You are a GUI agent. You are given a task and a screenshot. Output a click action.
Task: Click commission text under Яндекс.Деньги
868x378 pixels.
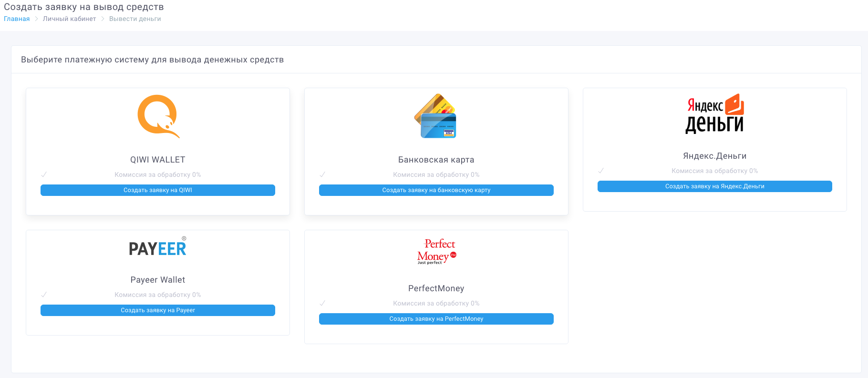[x=715, y=171]
